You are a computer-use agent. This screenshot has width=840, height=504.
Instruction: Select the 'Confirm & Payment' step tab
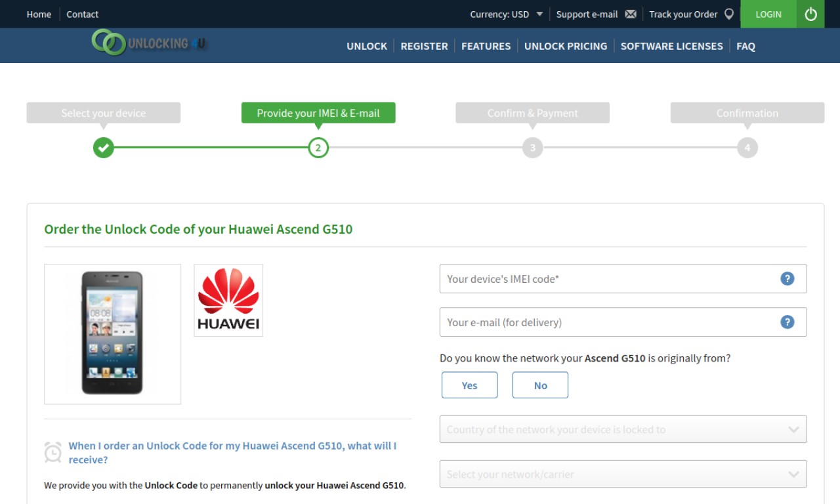click(533, 113)
